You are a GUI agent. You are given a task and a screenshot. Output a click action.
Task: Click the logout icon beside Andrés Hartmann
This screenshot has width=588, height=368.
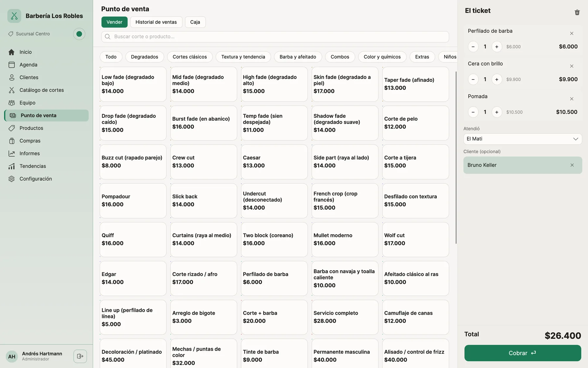pos(80,356)
